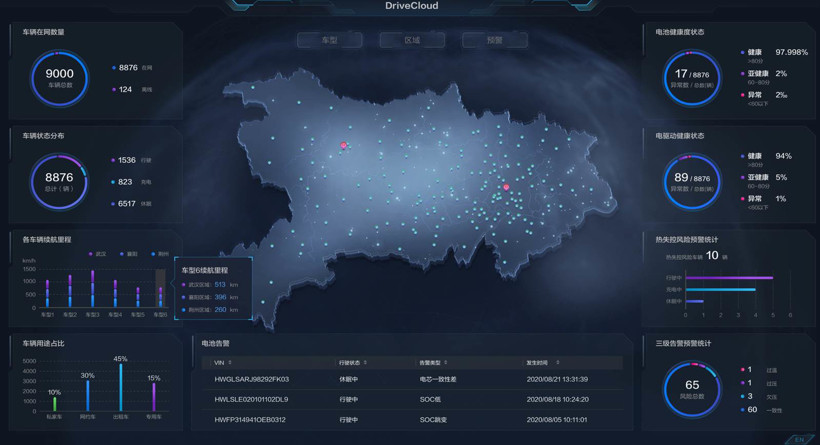This screenshot has width=820, height=445.
Task: Click the 97.998% healthy battery value
Action: pos(791,52)
